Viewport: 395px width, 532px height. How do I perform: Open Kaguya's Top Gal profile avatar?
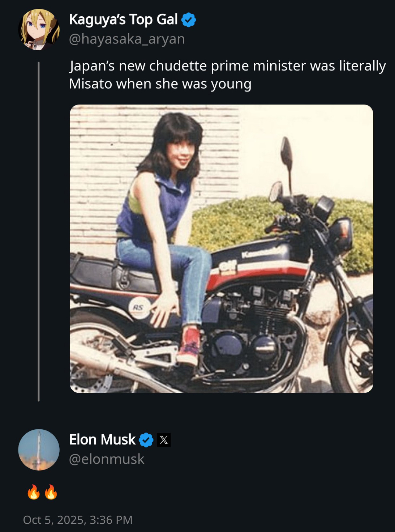39,30
